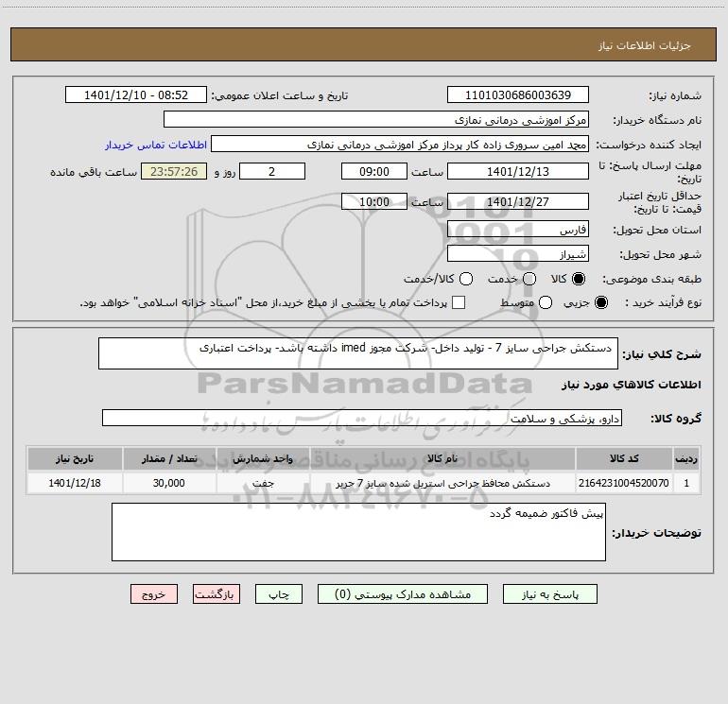Click the نام کالا column header
The image size is (728, 704).
[x=442, y=458]
